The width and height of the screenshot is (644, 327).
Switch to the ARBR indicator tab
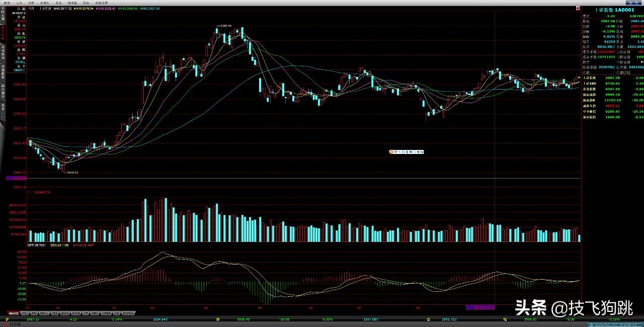click(x=106, y=313)
